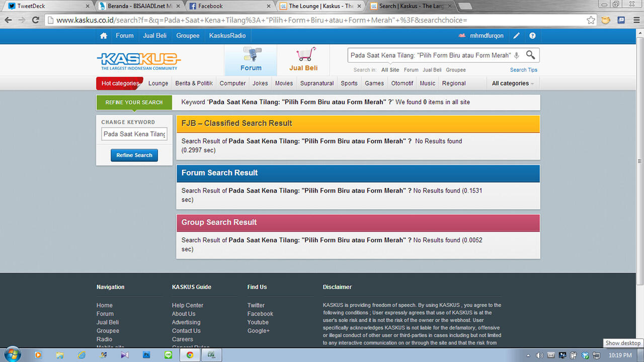Open the Lounge category
This screenshot has height=362, width=644.
[x=158, y=83]
